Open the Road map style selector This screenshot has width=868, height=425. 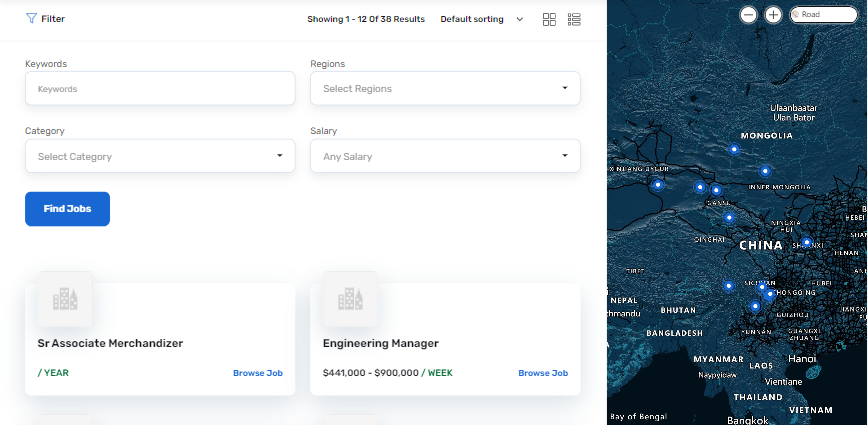pos(823,15)
